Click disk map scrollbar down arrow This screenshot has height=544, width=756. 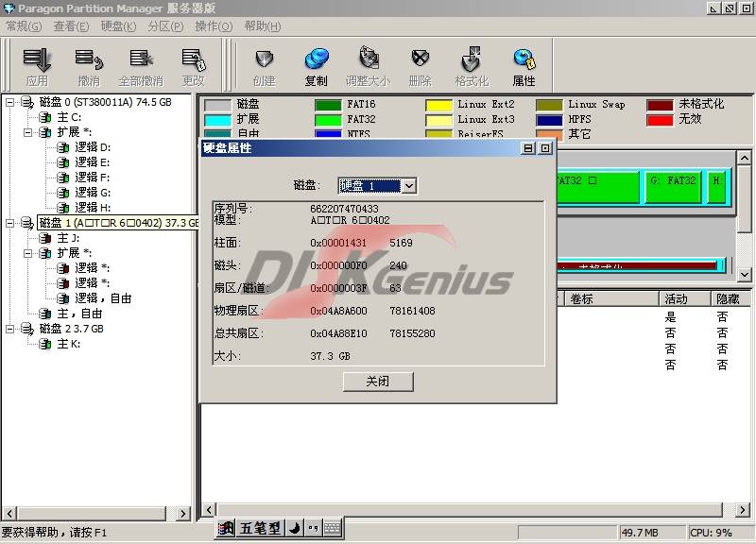point(745,274)
